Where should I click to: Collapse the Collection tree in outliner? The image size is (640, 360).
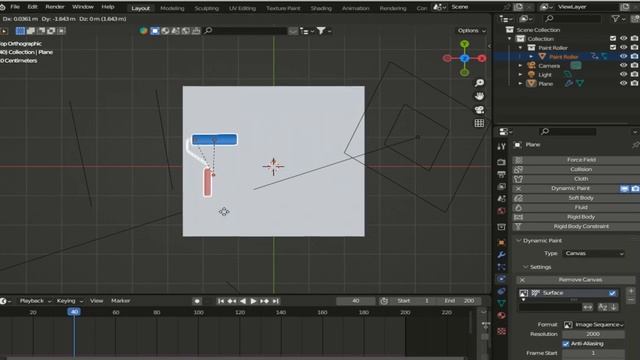point(510,39)
